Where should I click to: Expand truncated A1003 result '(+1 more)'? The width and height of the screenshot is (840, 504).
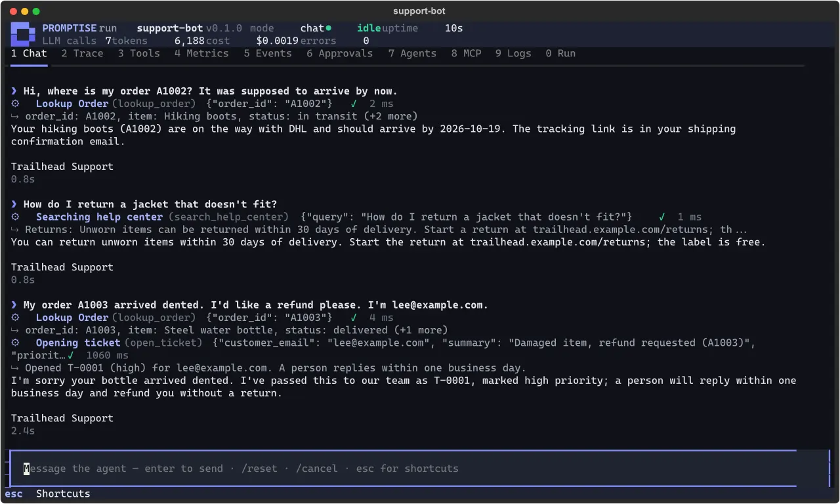420,330
